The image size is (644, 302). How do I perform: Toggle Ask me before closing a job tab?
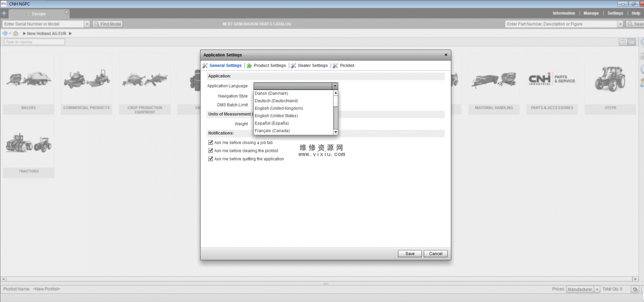tap(211, 143)
